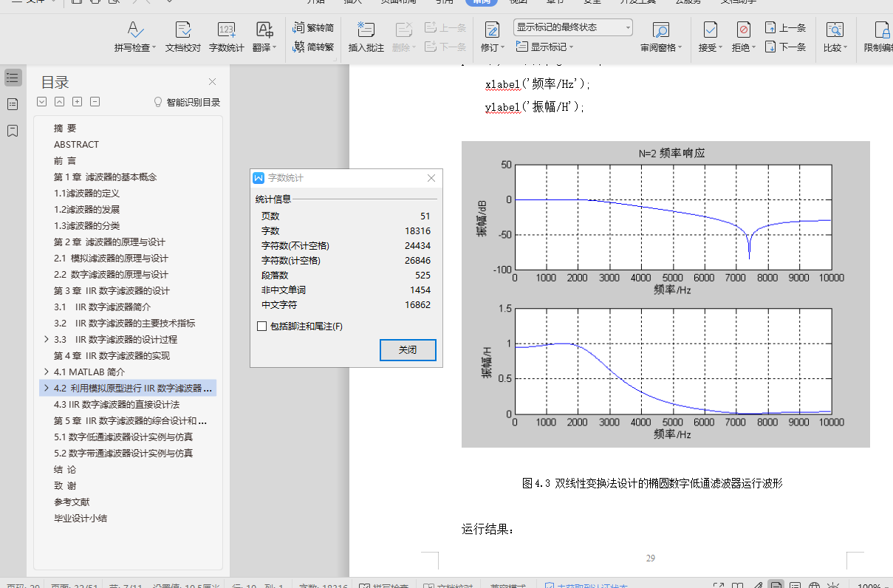Expand the 4.1 MATLAB 简介 entry

(47, 372)
